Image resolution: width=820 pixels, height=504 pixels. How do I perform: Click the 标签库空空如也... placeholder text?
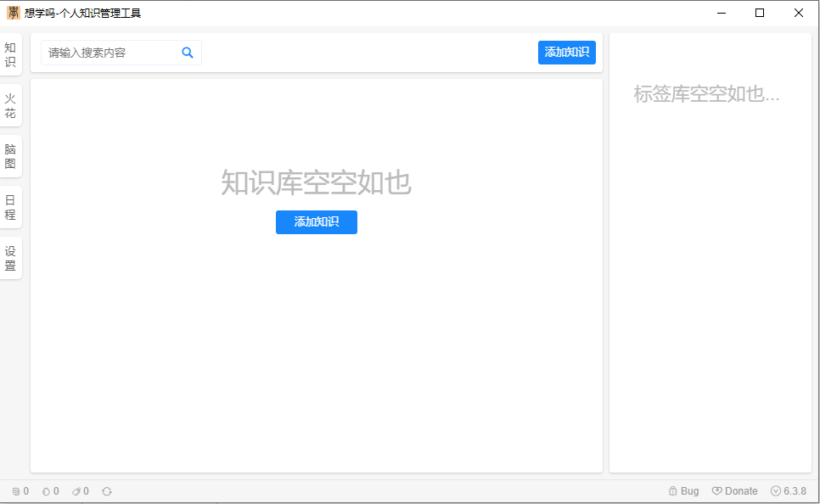[x=706, y=94]
